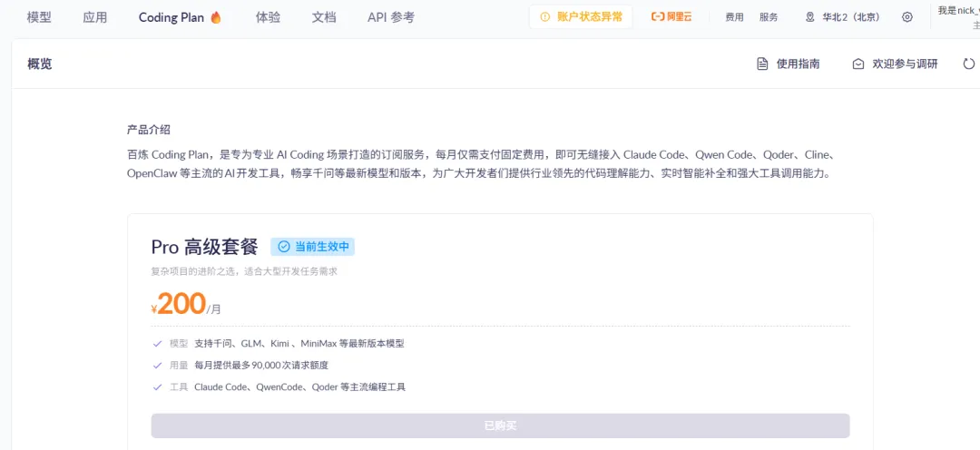Open the 费用 menu
The width and height of the screenshot is (980, 450).
point(734,17)
